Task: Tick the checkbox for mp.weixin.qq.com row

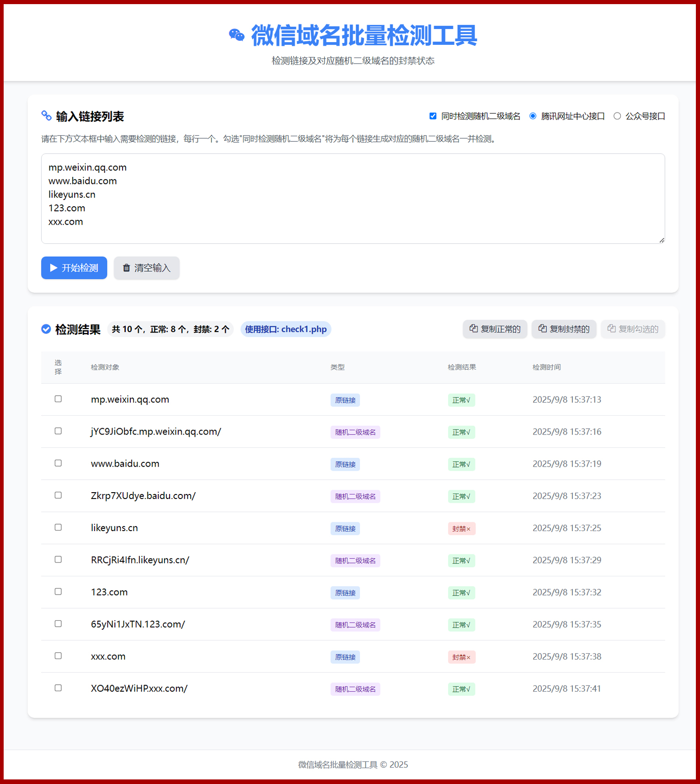Action: pos(58,399)
